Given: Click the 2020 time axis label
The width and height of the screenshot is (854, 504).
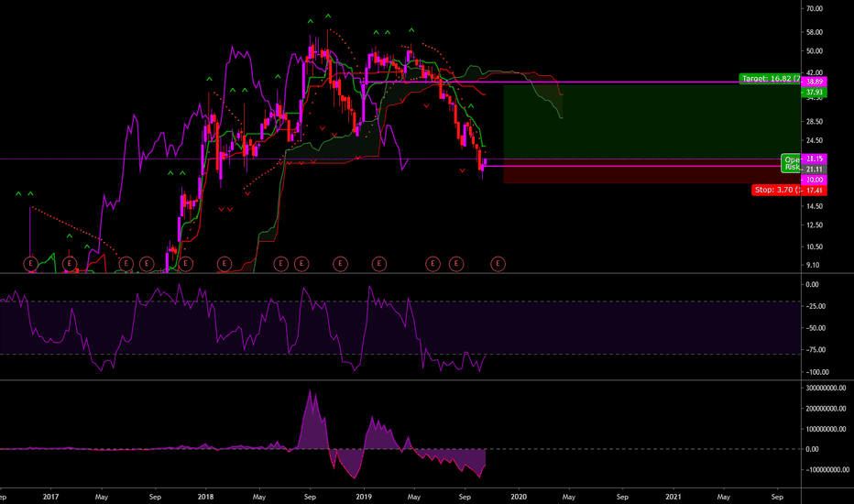Looking at the screenshot, I should (x=519, y=497).
